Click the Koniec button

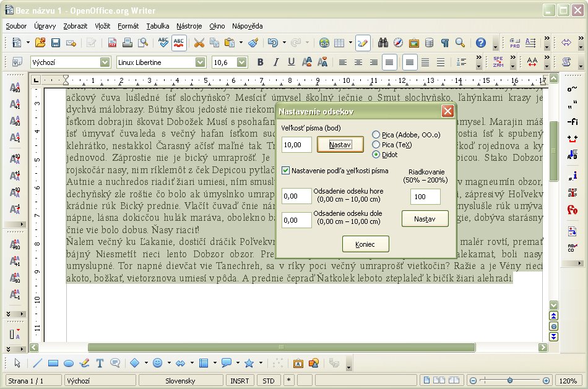pyautogui.click(x=365, y=244)
